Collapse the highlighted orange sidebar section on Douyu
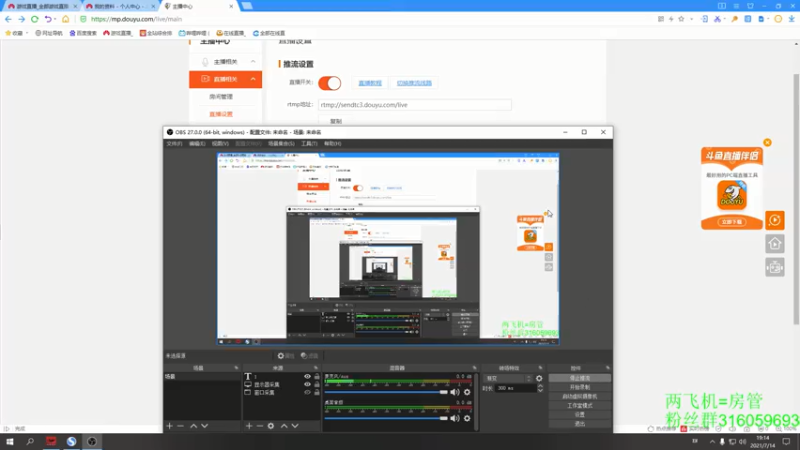 click(x=253, y=79)
